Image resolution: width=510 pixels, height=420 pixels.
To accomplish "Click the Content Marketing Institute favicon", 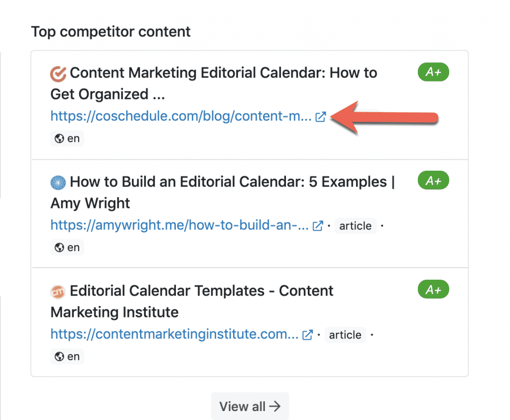I will [x=58, y=292].
